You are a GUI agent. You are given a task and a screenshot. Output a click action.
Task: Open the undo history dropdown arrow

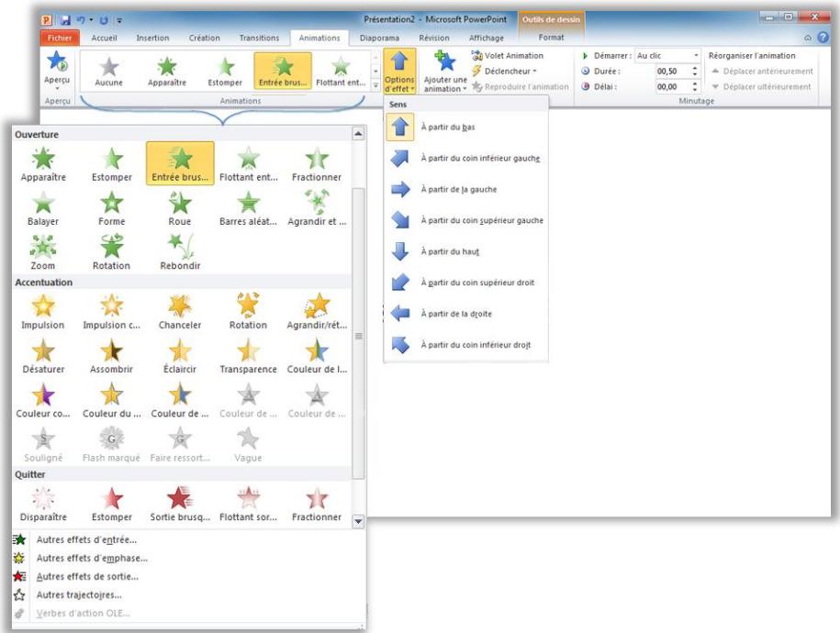coord(91,20)
